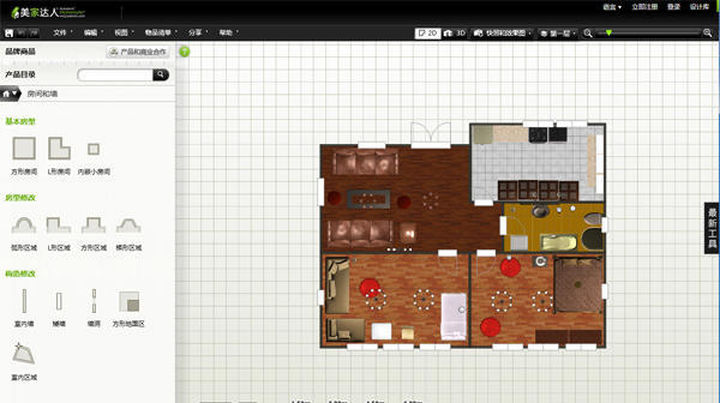Click the search magnifier button in catalog
Screen dimensions: 720x403
(160, 75)
